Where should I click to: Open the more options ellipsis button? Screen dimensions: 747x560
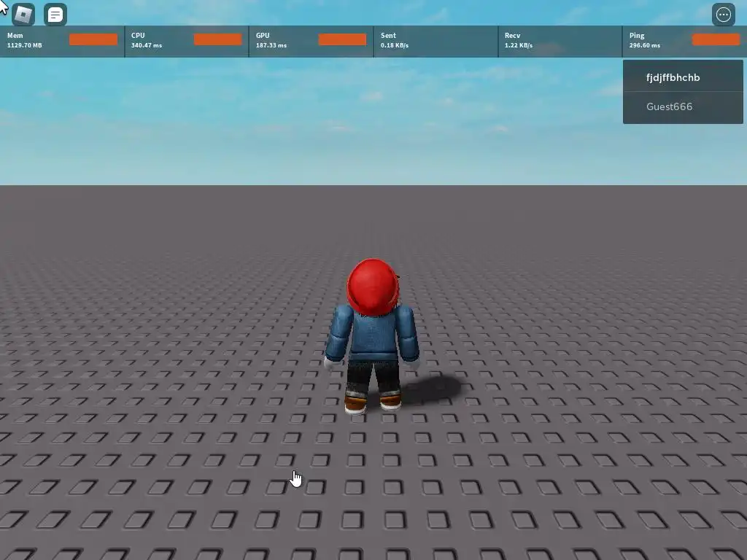(x=723, y=15)
